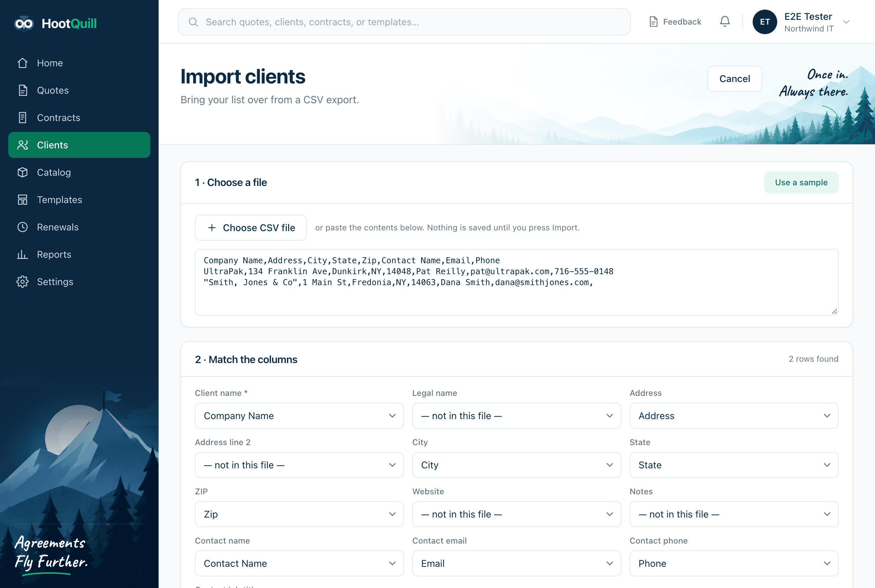Open the Website mapping dropdown

coord(516,514)
